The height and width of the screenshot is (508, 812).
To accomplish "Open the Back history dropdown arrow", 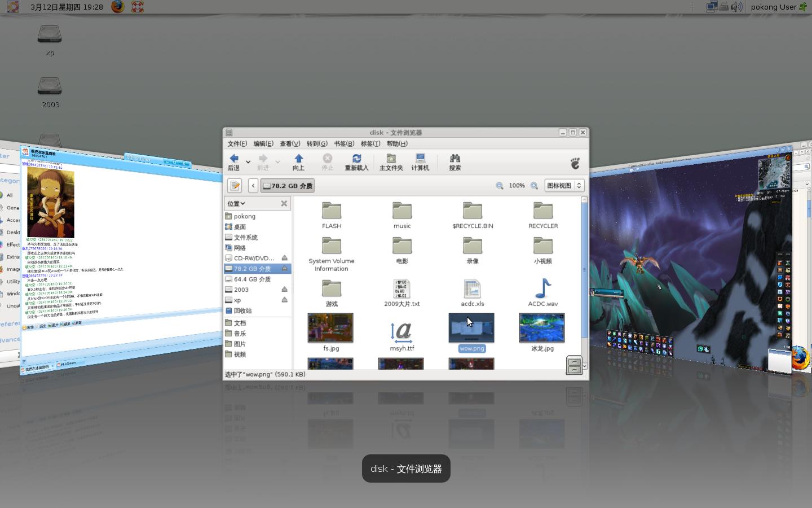I will pyautogui.click(x=248, y=162).
